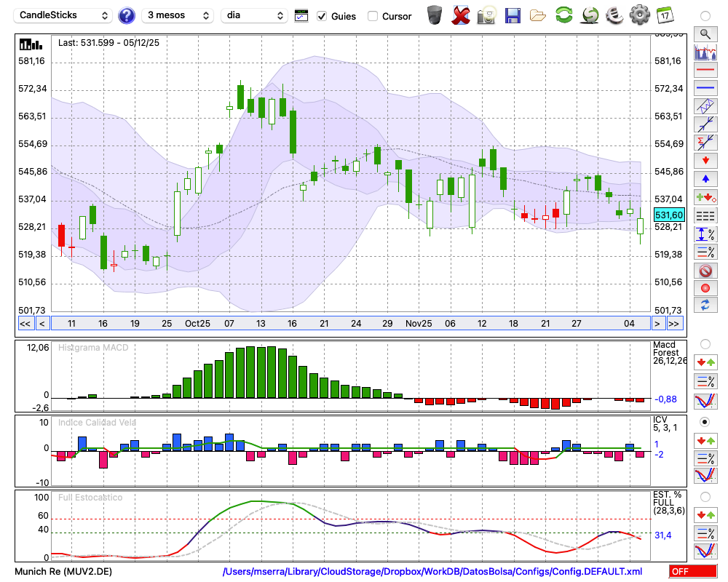Open the CandleSticks chart type dropdown
728x582 pixels.
click(64, 15)
